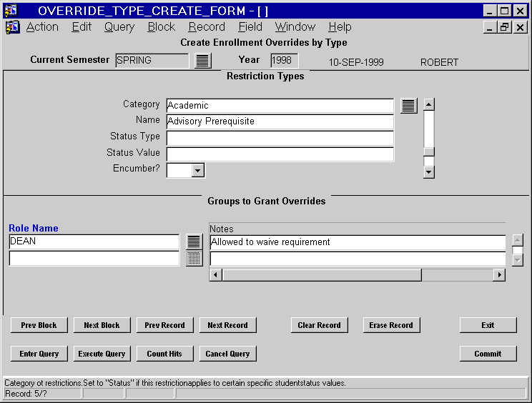Screen dimensions: 532x403
Task: Click the Year field showing 1998
Action: coord(285,61)
